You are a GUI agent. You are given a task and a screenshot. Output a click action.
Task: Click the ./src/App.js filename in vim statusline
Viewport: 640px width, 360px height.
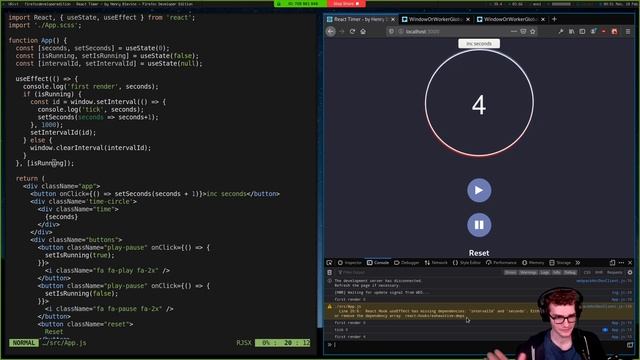[x=64, y=343]
